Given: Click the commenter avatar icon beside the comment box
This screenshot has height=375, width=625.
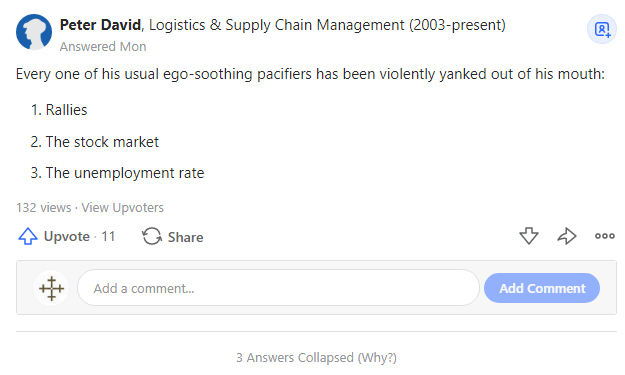Looking at the screenshot, I should coord(51,288).
